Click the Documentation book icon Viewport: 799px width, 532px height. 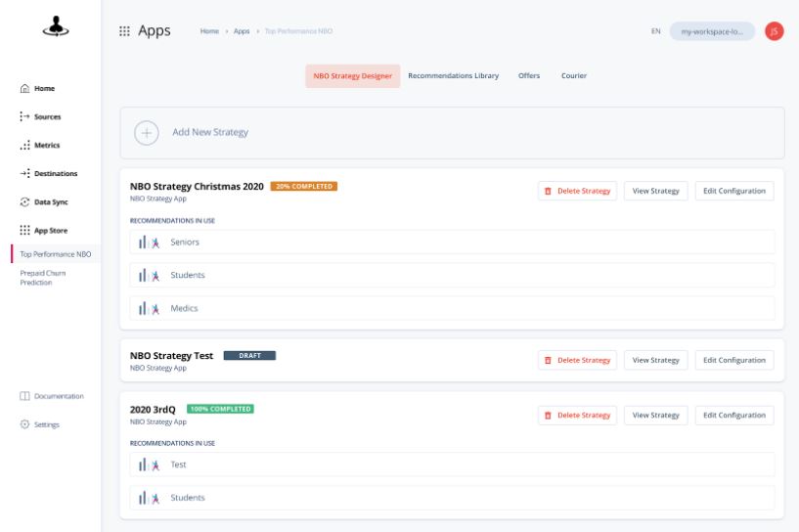point(23,396)
